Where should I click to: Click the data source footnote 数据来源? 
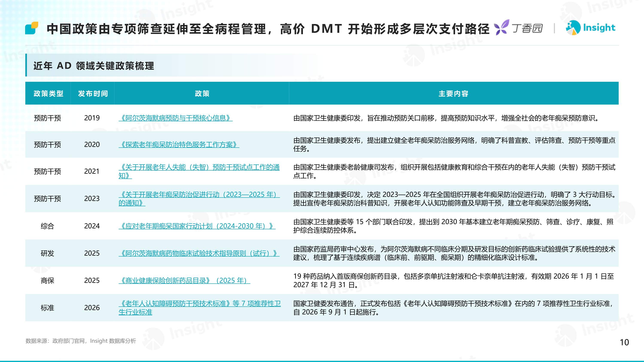(81, 341)
